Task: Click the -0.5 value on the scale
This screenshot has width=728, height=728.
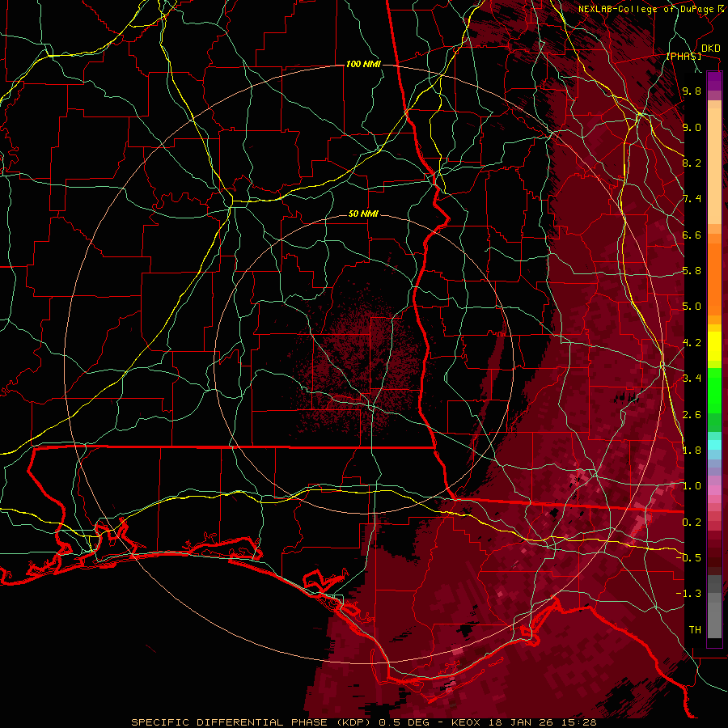Action: point(688,558)
